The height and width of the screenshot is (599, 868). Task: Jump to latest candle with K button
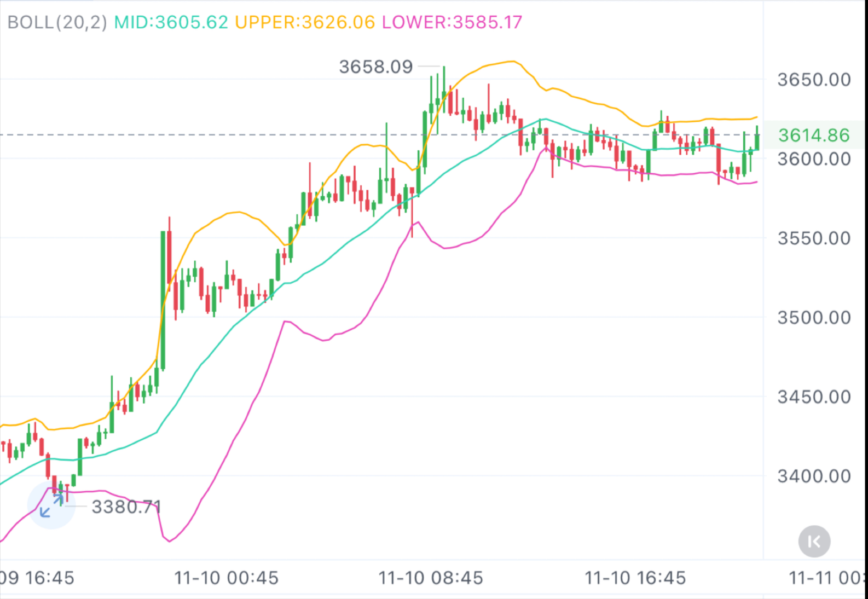(814, 541)
